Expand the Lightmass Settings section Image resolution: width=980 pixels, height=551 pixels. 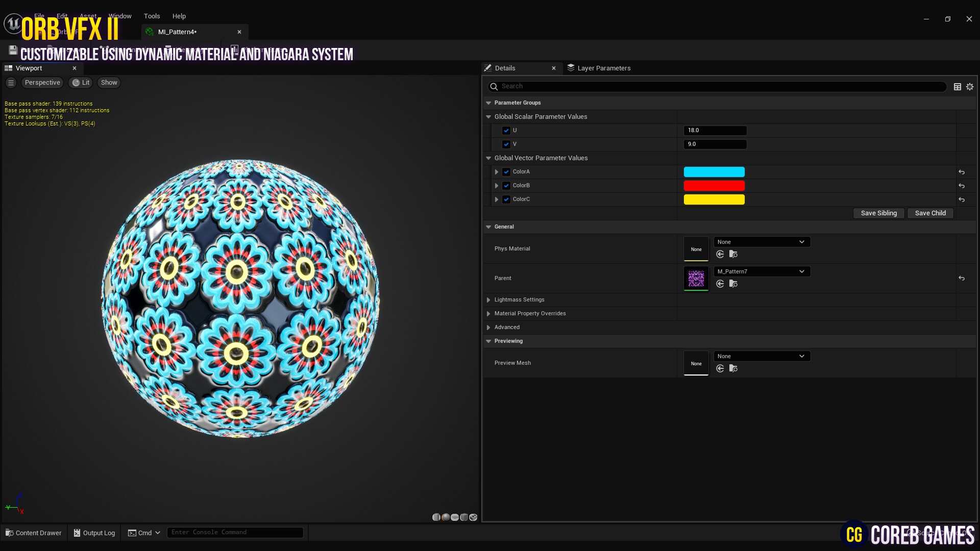pos(488,300)
